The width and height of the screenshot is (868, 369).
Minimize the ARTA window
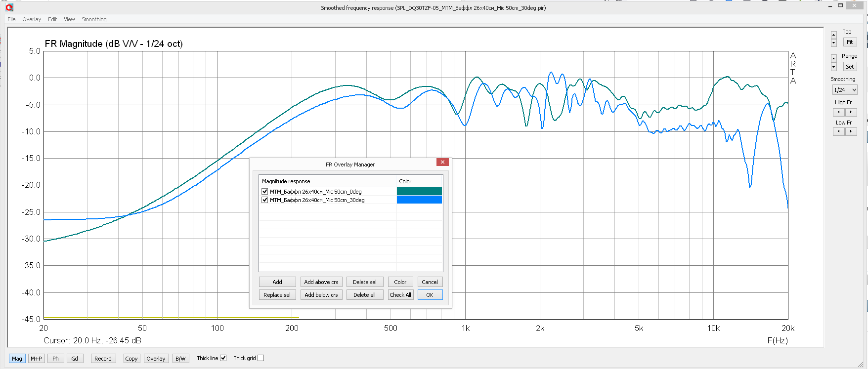tap(830, 5)
